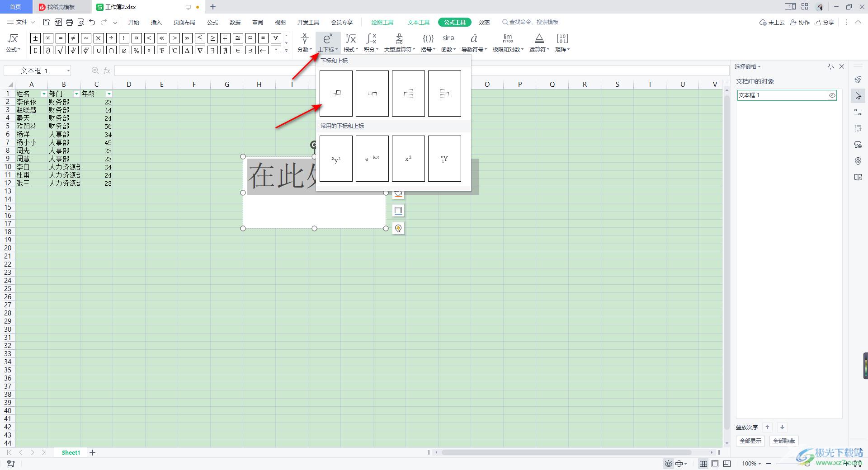This screenshot has height=470, width=868.
Task: Insert the common x-squared preset
Action: tap(408, 159)
